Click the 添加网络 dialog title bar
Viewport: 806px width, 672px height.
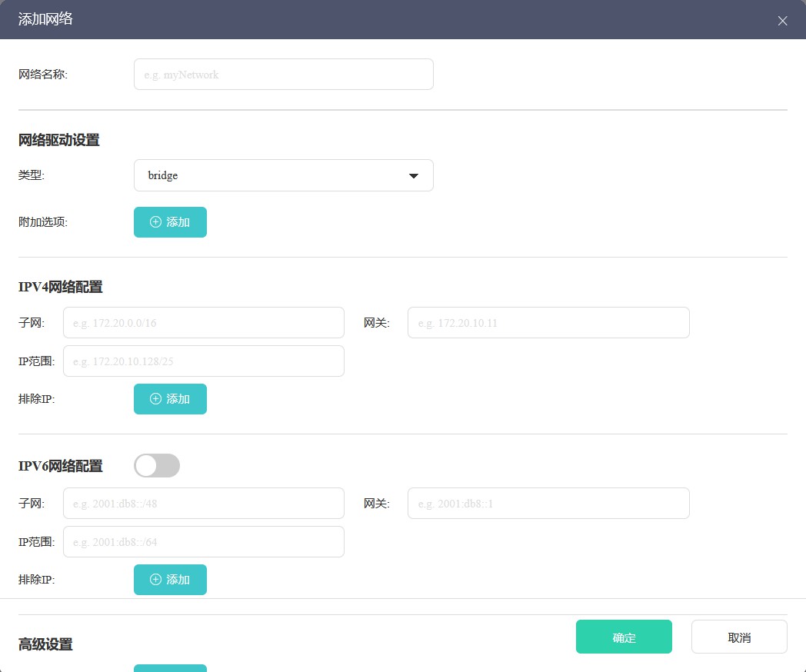click(385, 20)
